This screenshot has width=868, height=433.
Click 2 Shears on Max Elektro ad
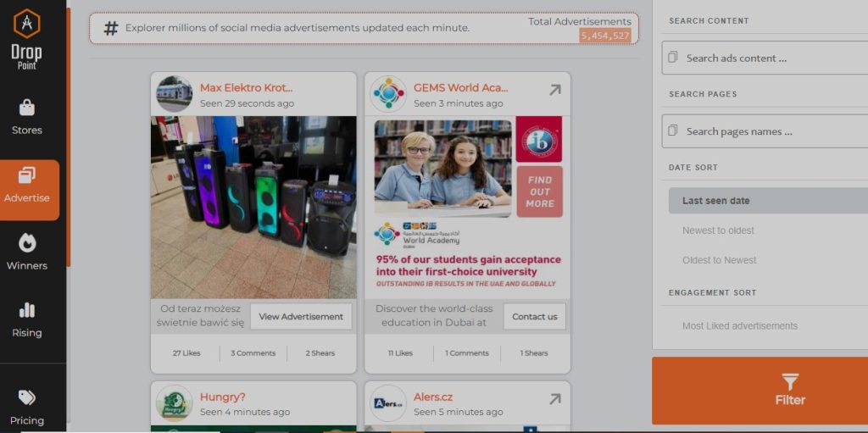click(x=320, y=353)
